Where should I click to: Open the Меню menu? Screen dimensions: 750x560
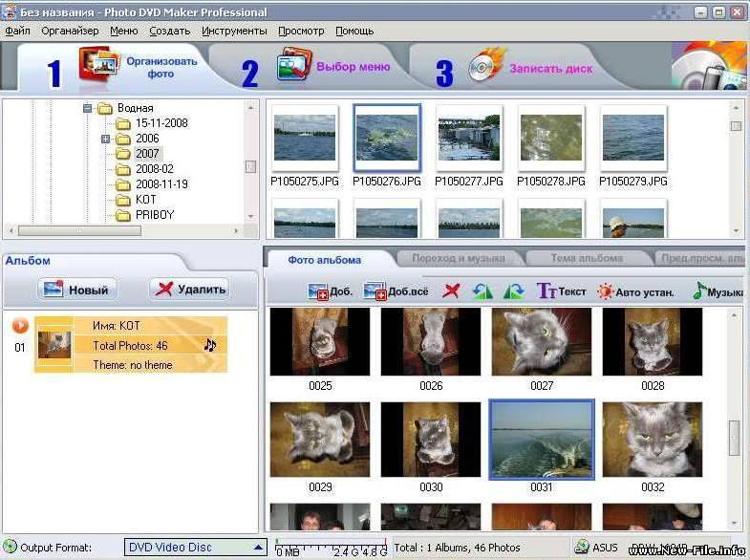(x=124, y=32)
